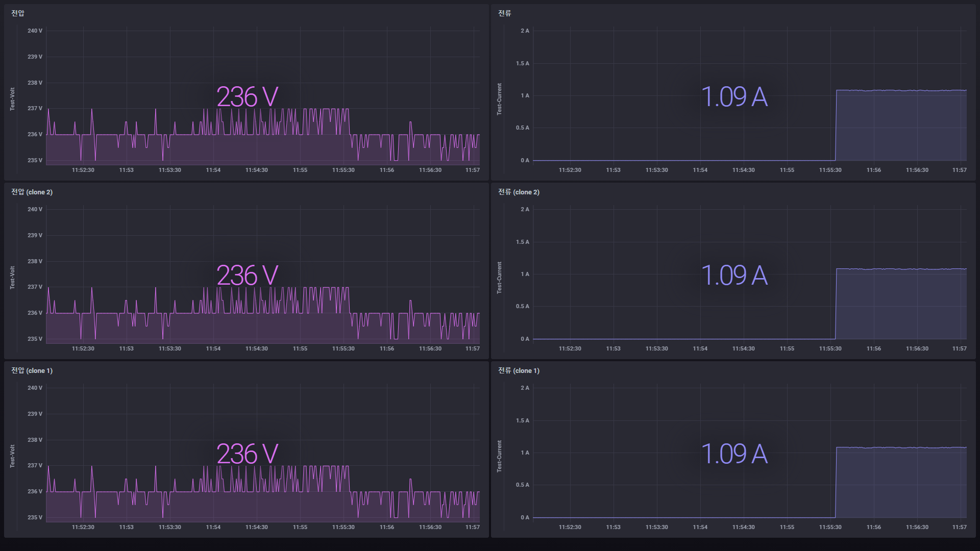Select the Test-Volt axis label on top panel
Screen dimensions: 980x551
click(x=12, y=96)
